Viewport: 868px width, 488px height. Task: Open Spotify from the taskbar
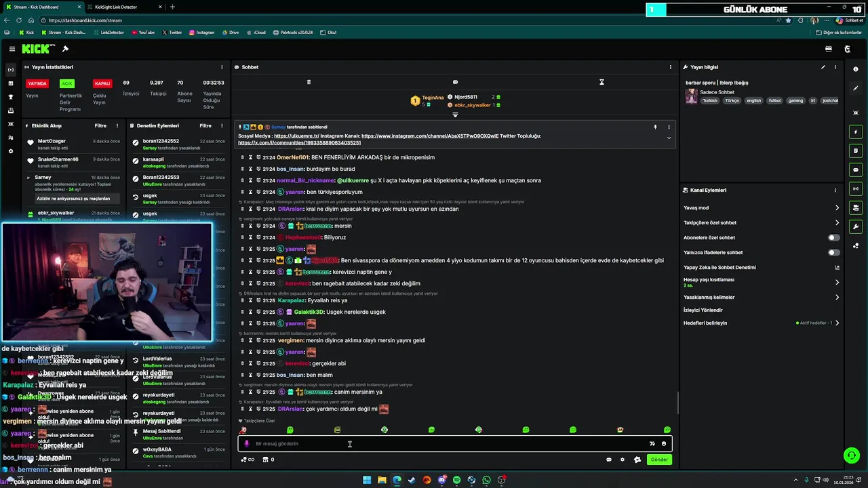[456, 480]
